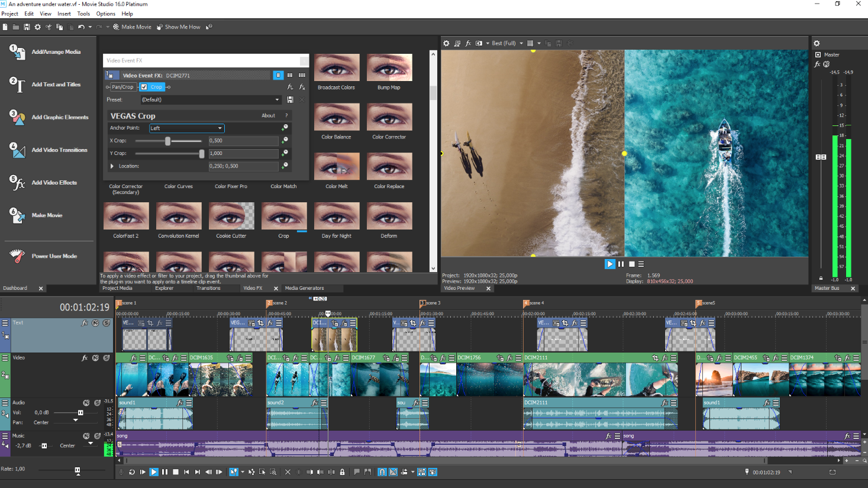Save the preset with the disk icon beside Preset
The image size is (868, 488).
290,100
